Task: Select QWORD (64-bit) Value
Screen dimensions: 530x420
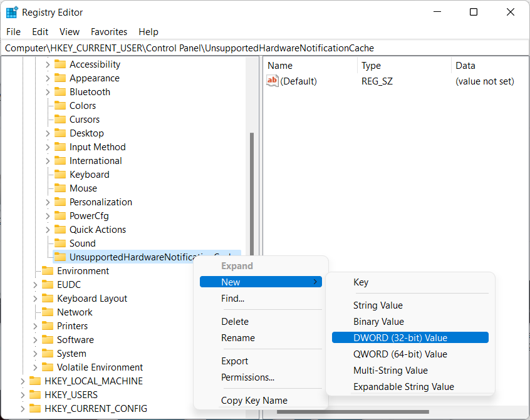Action: coord(410,354)
